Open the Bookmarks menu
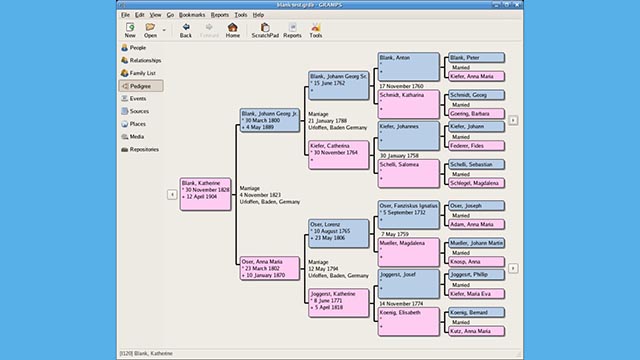This screenshot has height=360, width=640. pyautogui.click(x=192, y=15)
